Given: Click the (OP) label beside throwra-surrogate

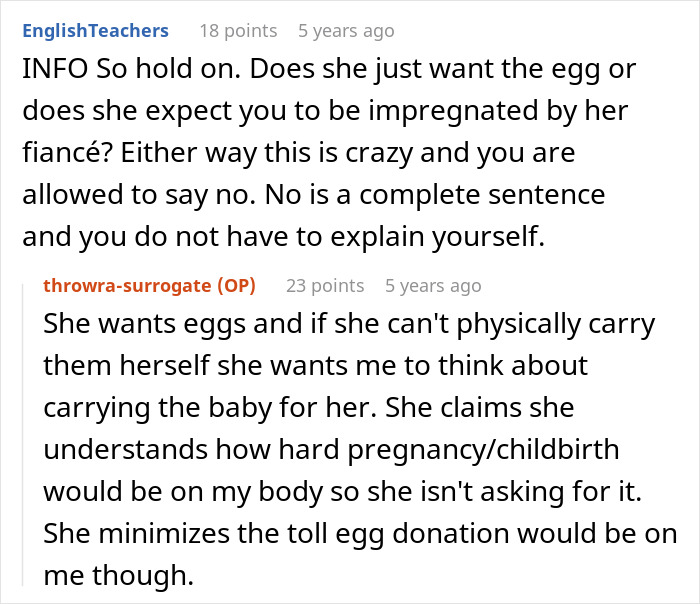Looking at the screenshot, I should [x=234, y=286].
